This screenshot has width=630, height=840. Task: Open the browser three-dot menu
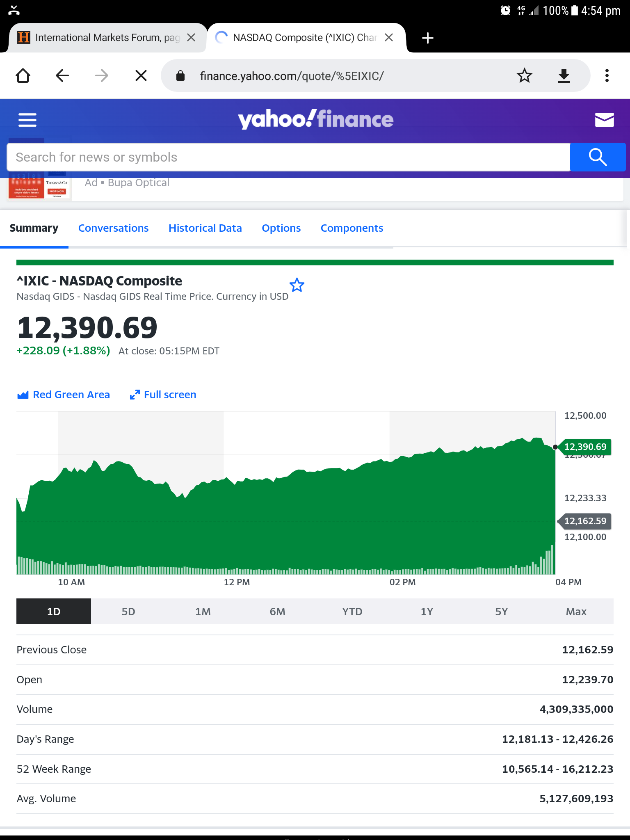pos(607,76)
